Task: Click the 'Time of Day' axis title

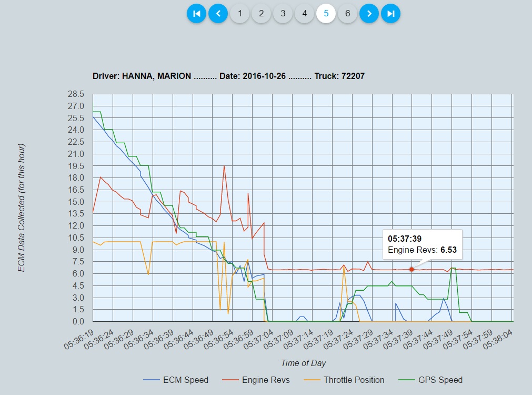Action: coord(303,363)
